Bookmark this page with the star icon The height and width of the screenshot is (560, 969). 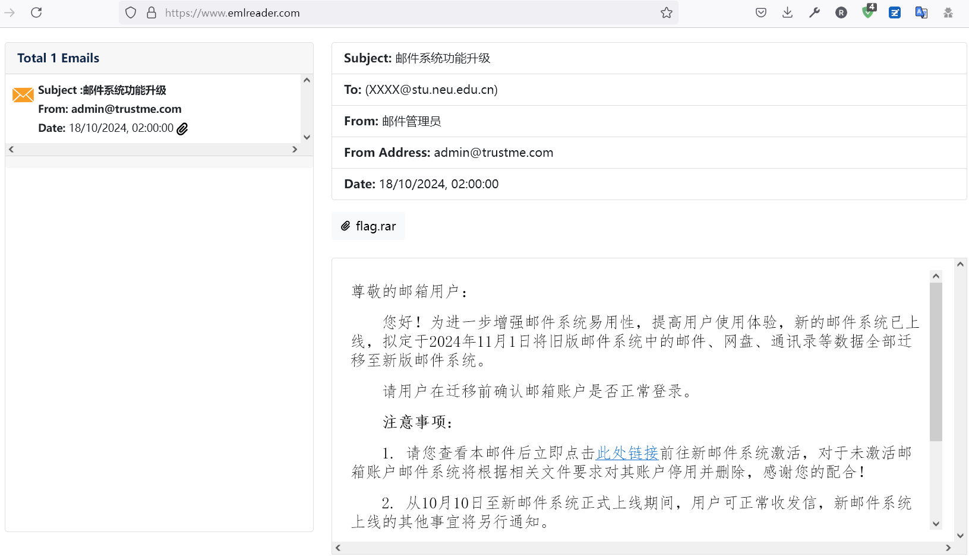667,12
